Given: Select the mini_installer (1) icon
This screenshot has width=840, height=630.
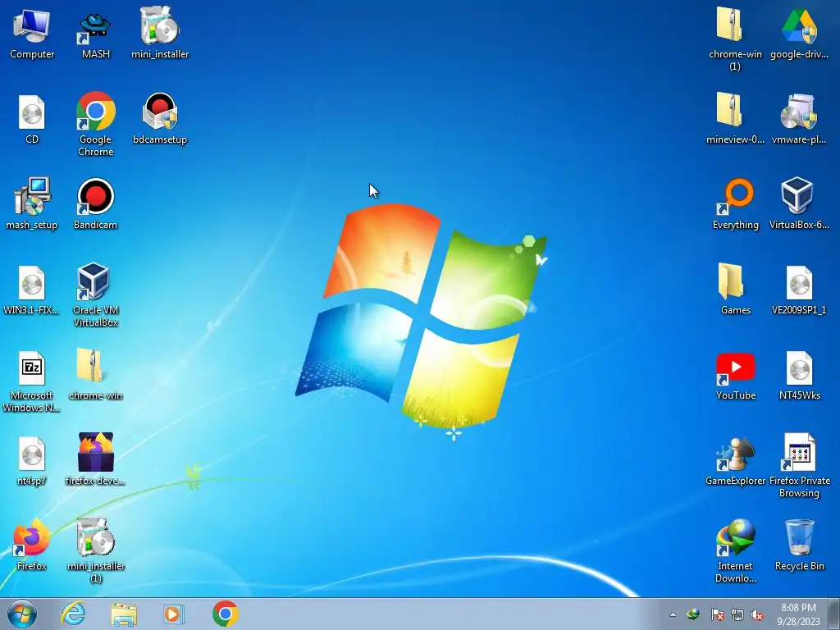Looking at the screenshot, I should [95, 550].
